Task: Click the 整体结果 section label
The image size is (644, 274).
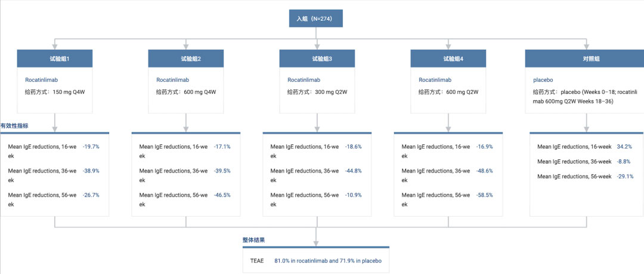Action: 253,240
